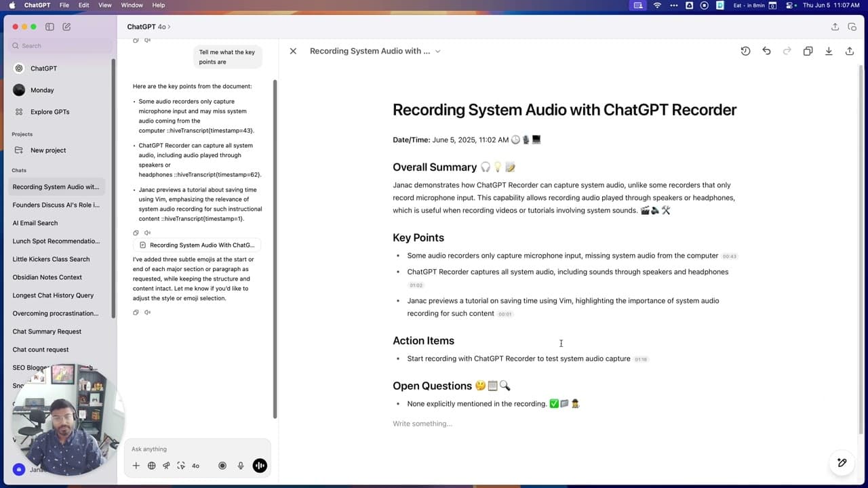Image resolution: width=868 pixels, height=488 pixels.
Task: Open the ChatGPT app menu
Action: (x=38, y=5)
